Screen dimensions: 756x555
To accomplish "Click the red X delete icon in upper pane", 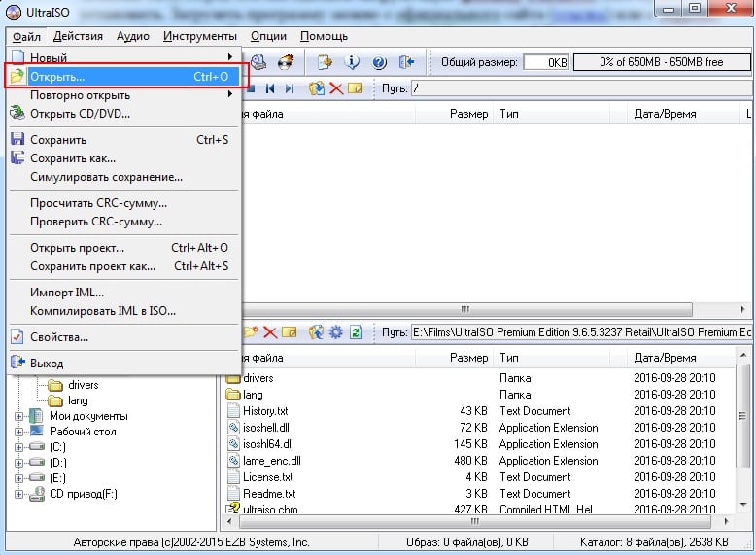I will tap(336, 88).
